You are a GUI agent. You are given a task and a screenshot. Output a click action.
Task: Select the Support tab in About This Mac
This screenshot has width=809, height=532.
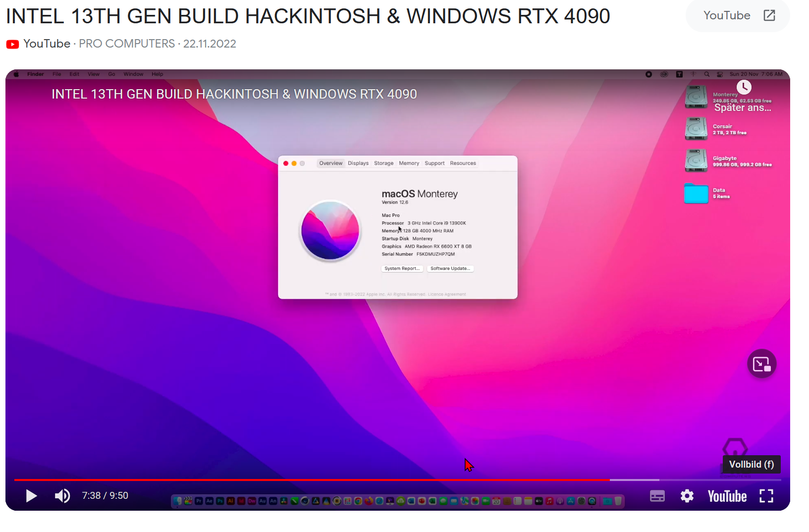[x=434, y=163]
